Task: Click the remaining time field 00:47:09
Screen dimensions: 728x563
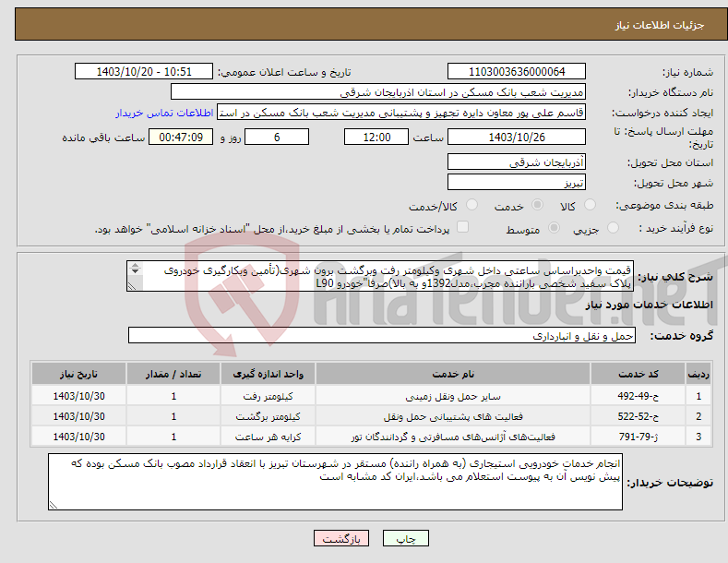Action: 181,137
